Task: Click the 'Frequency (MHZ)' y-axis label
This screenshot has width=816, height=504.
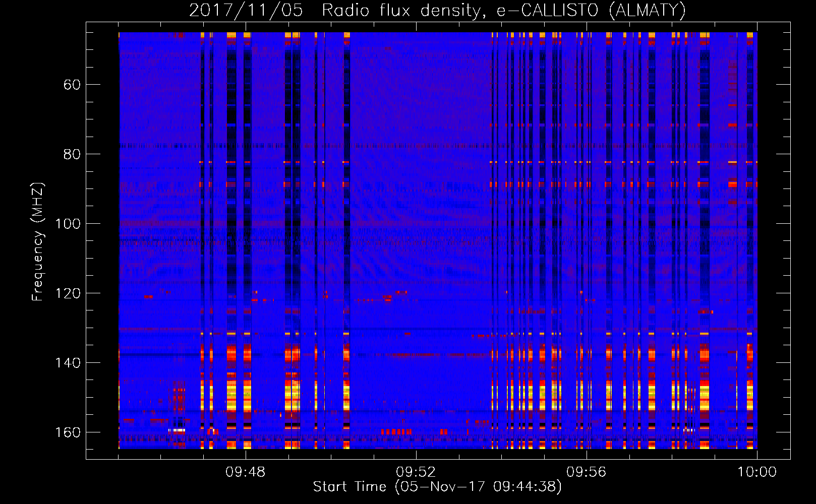Action: (38, 242)
